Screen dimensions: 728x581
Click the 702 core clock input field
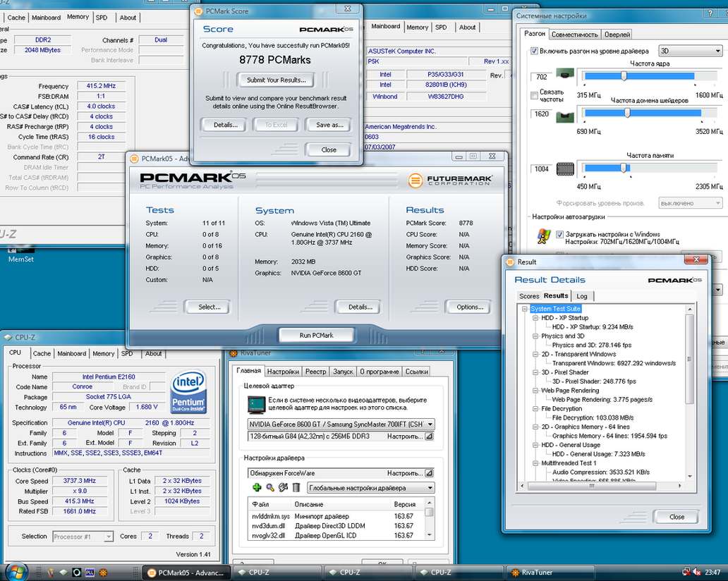coord(541,77)
